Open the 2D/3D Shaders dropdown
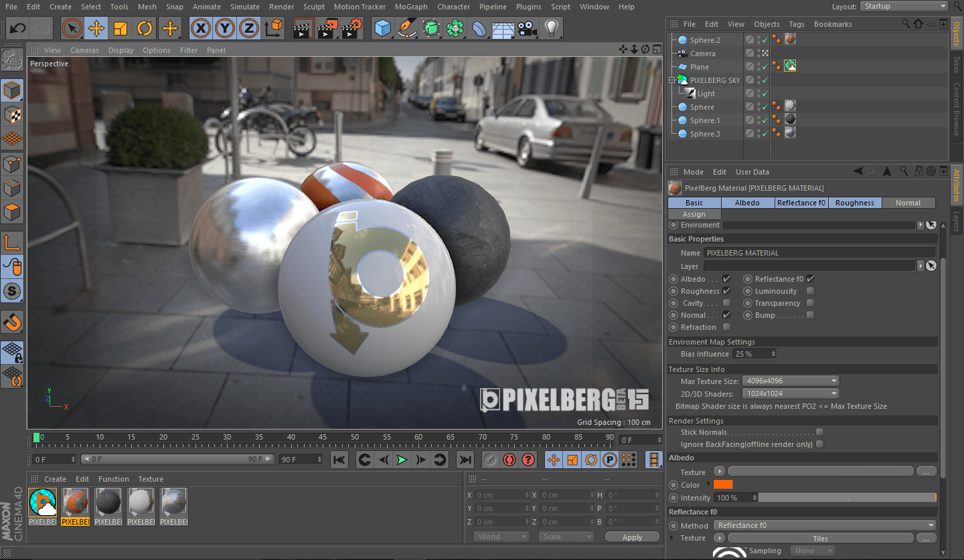This screenshot has height=560, width=964. (790, 393)
